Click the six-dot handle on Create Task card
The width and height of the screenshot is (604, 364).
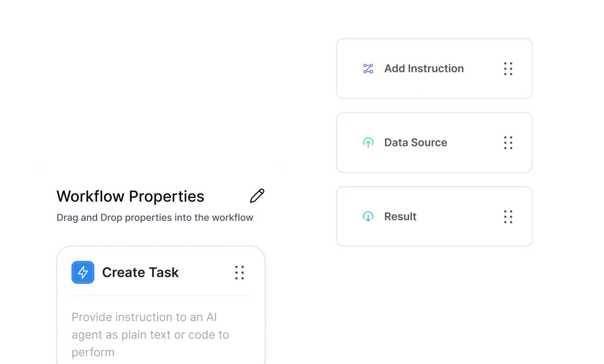click(x=239, y=272)
